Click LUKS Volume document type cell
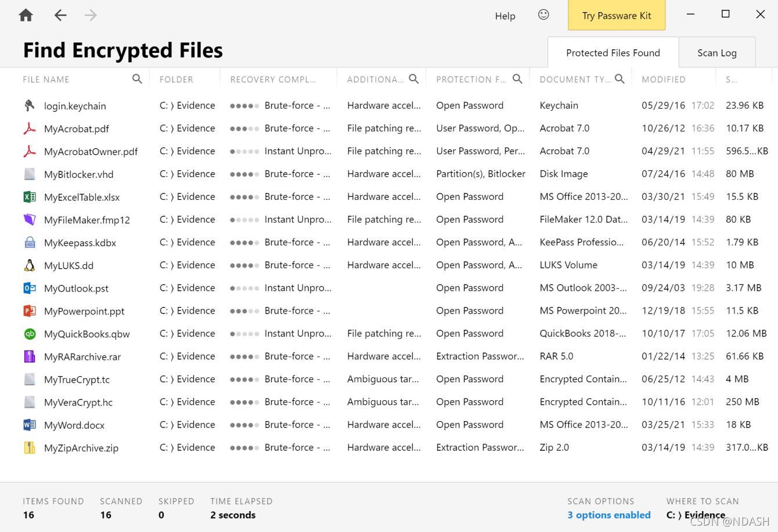 coord(568,265)
